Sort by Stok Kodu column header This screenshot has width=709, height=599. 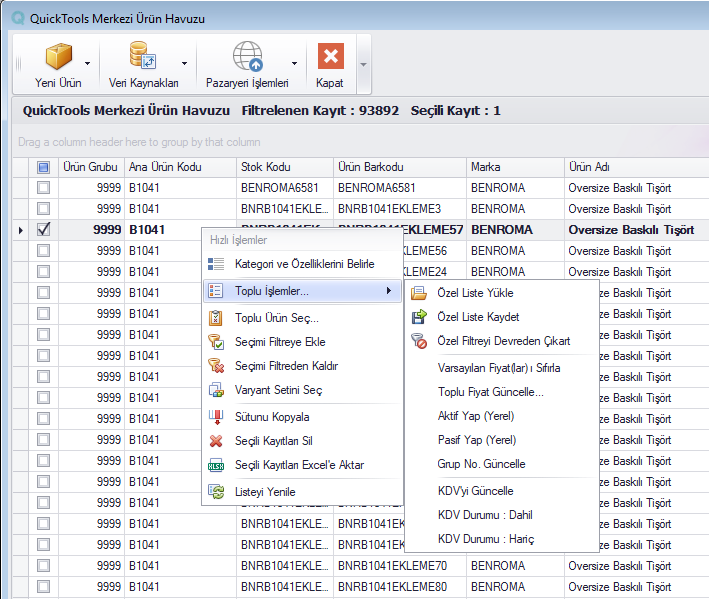click(284, 167)
